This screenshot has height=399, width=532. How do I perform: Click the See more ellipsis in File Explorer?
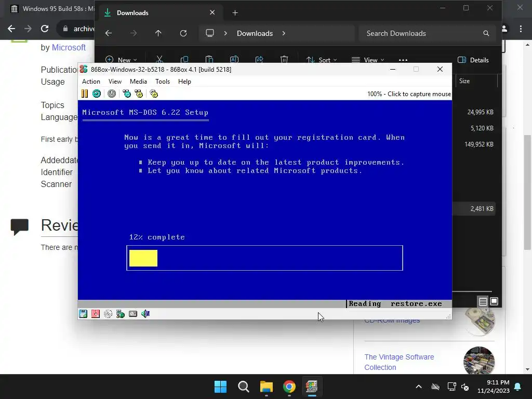[403, 60]
